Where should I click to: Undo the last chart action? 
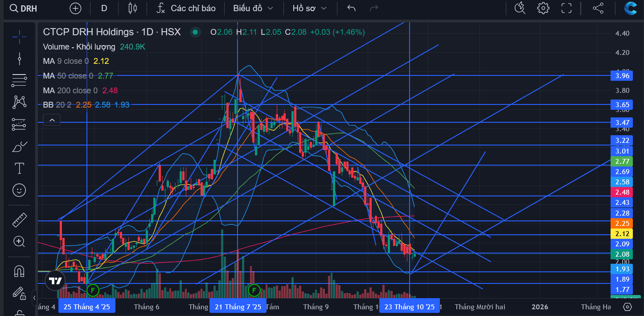[351, 8]
